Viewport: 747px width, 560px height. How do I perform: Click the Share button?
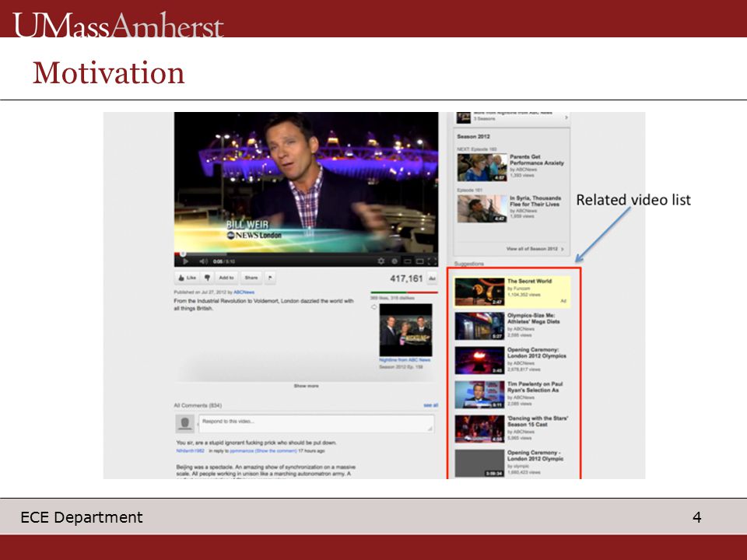[x=251, y=278]
